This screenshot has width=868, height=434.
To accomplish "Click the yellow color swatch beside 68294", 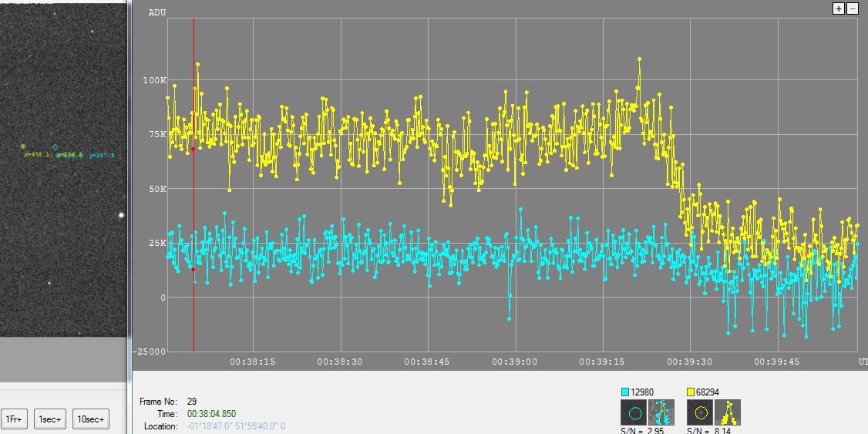I will [x=691, y=393].
